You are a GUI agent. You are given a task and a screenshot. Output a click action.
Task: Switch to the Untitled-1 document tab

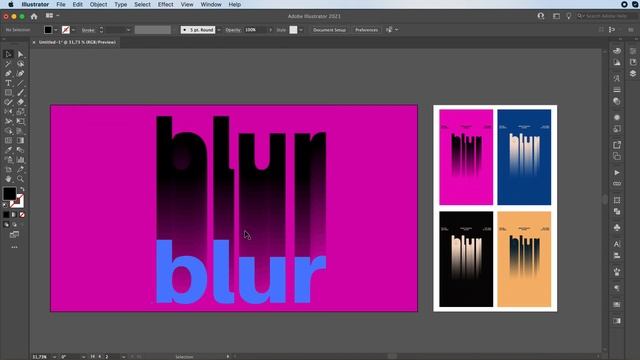coord(77,42)
